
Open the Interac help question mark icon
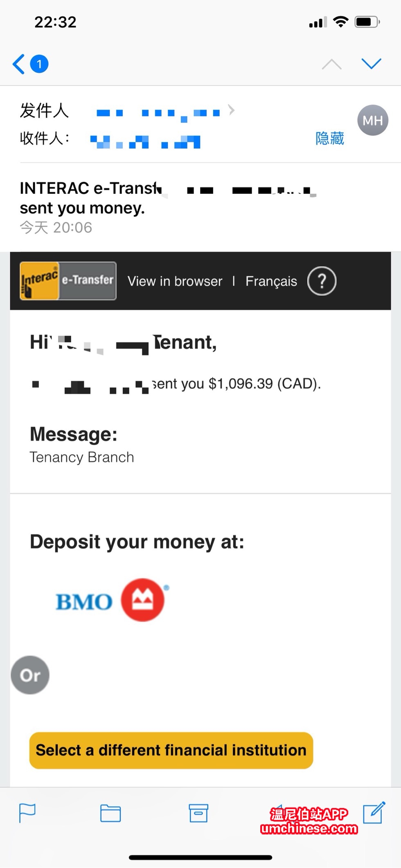coord(322,281)
